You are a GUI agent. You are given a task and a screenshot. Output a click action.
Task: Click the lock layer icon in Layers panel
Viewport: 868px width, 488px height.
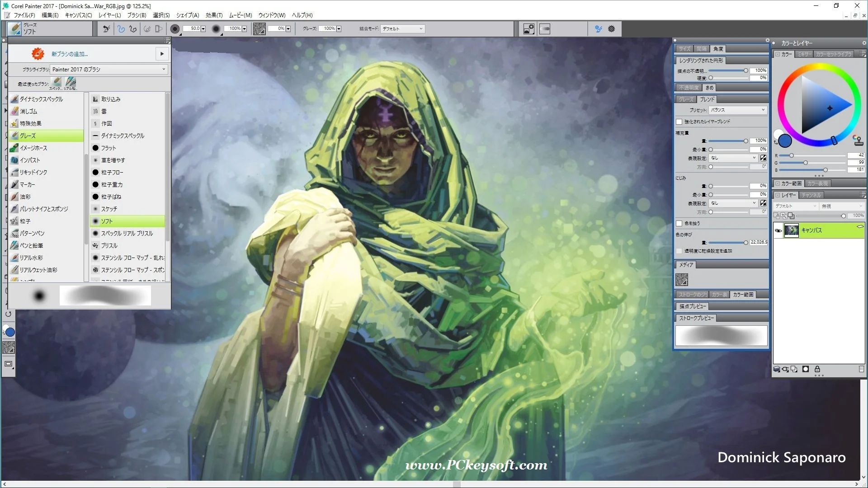click(x=817, y=369)
